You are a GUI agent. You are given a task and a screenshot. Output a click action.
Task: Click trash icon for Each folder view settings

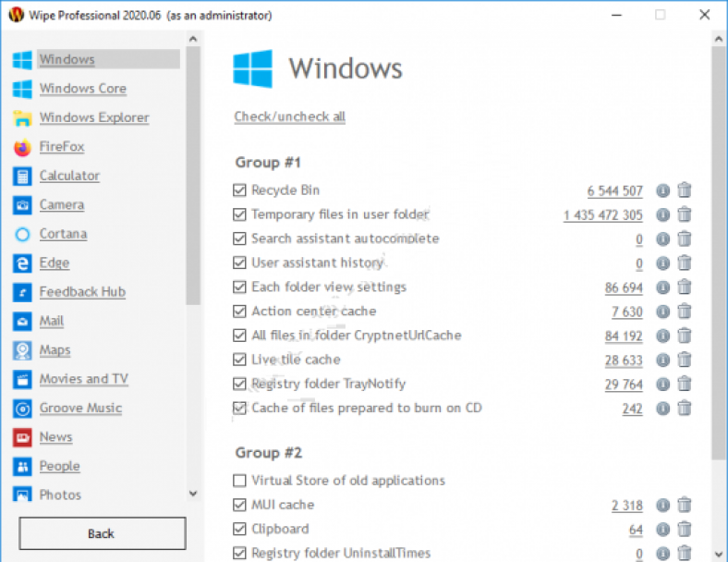click(685, 287)
